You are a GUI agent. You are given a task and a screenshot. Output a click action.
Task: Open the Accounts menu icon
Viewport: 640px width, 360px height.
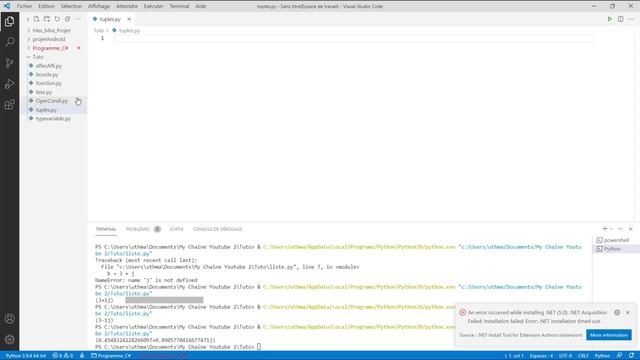point(9,318)
